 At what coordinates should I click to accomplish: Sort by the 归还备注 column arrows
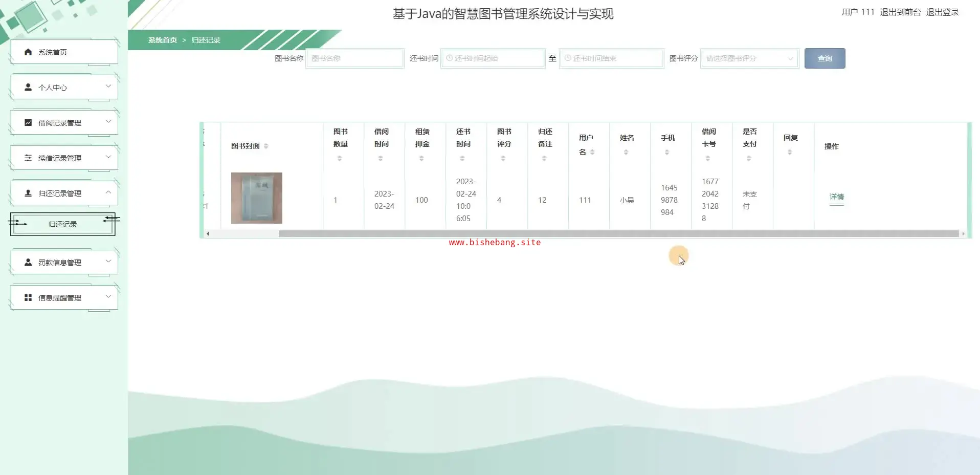(x=544, y=159)
